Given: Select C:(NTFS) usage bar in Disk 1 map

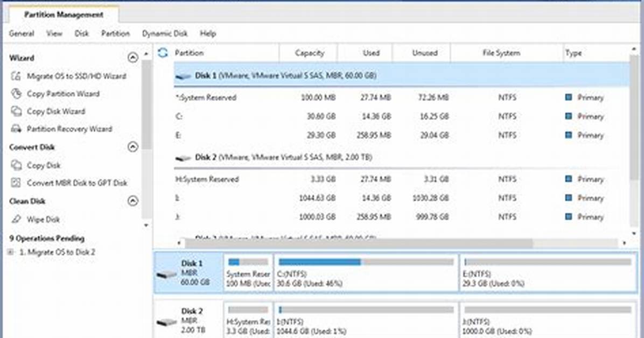Looking at the screenshot, I should (x=366, y=262).
